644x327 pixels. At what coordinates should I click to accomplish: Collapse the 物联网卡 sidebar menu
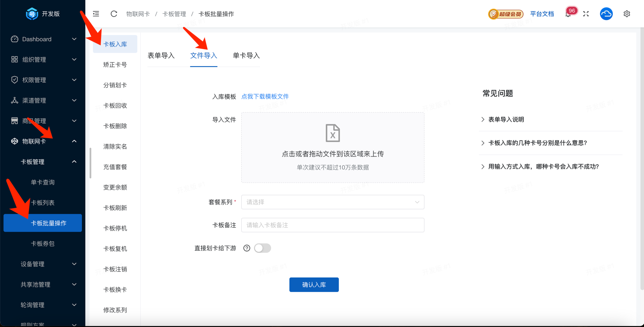43,141
